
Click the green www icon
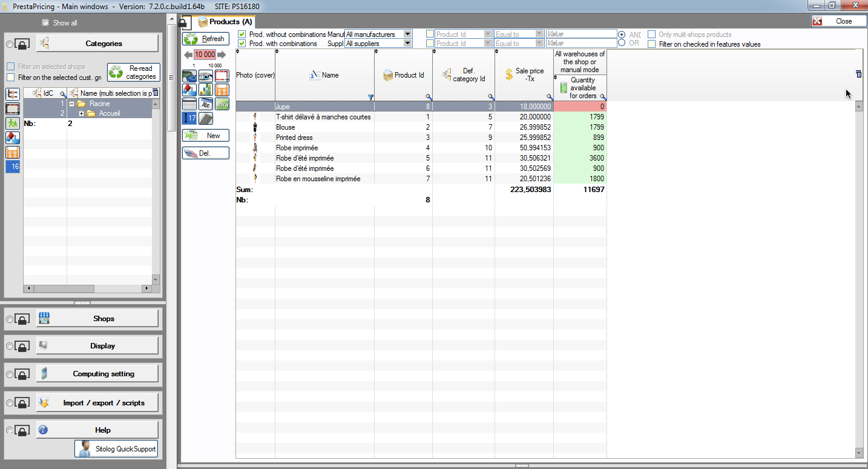click(x=222, y=104)
